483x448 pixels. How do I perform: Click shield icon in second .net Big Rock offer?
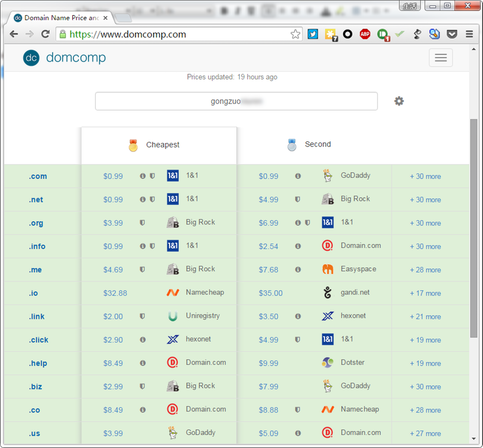click(297, 199)
